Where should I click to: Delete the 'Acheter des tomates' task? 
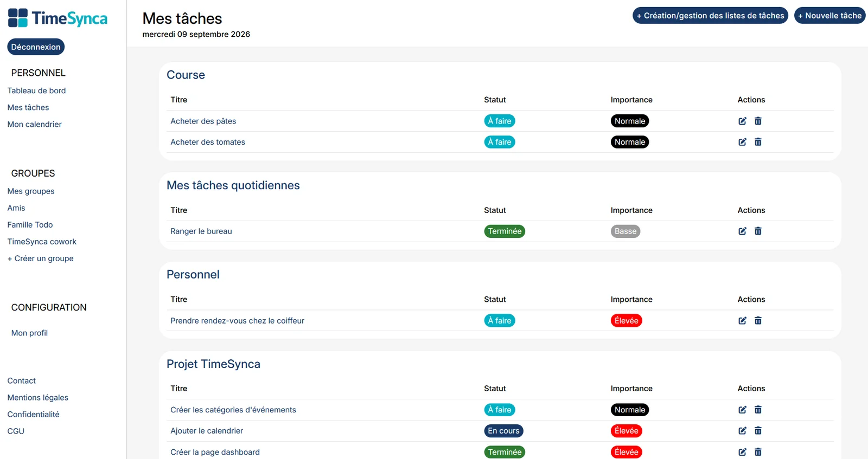[758, 142]
